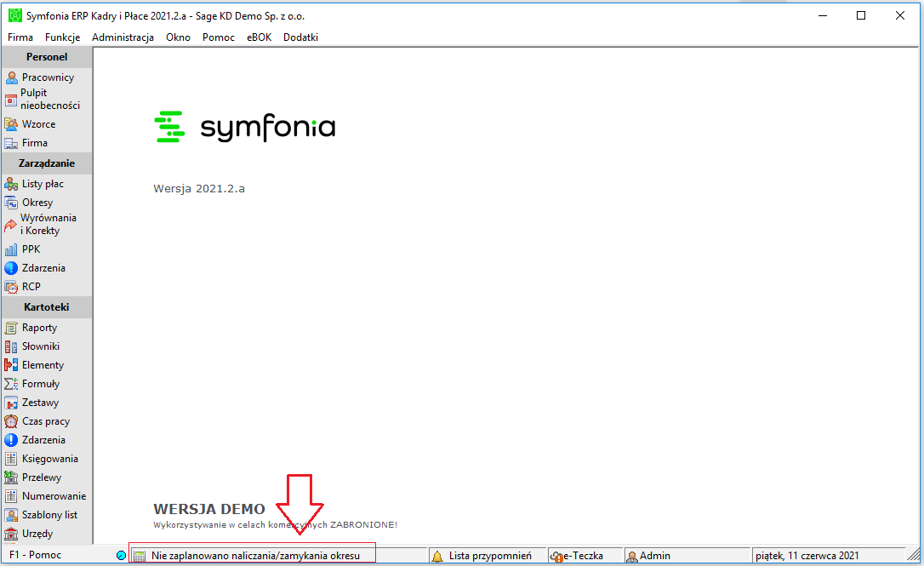
Task: Click the Urzędy building icon
Action: point(11,534)
